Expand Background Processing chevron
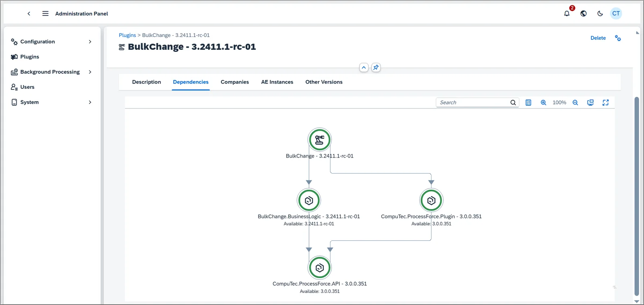 [90, 72]
